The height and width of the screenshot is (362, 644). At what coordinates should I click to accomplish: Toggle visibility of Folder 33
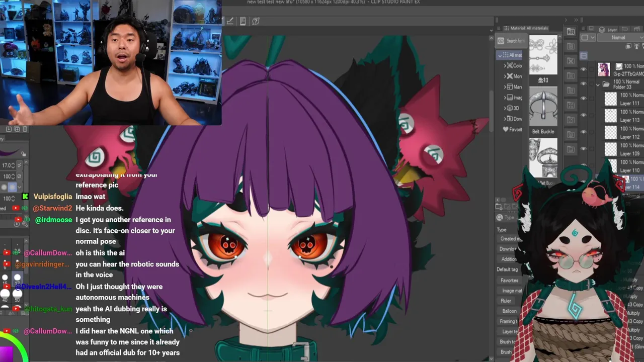584,84
